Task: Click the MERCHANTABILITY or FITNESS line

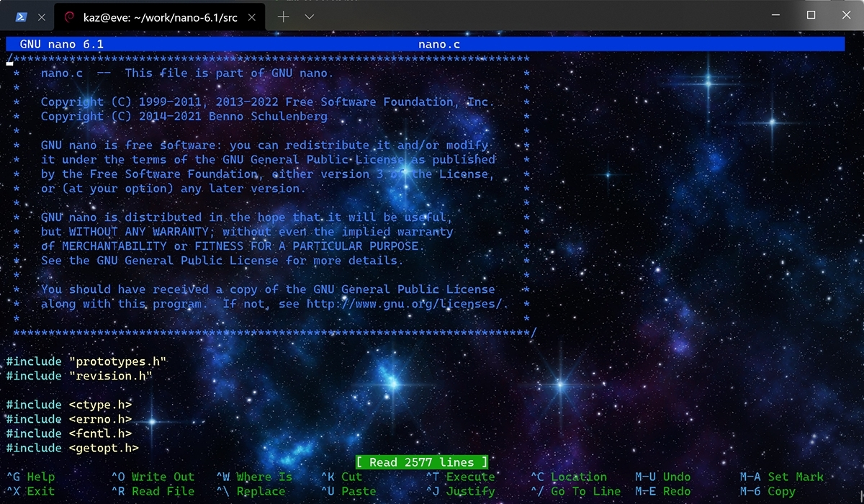Action: (233, 246)
